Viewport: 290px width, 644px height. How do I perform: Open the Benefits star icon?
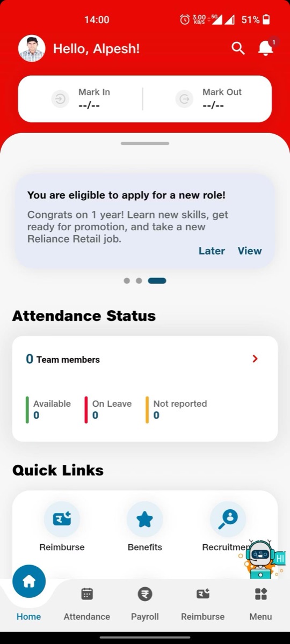(x=144, y=519)
